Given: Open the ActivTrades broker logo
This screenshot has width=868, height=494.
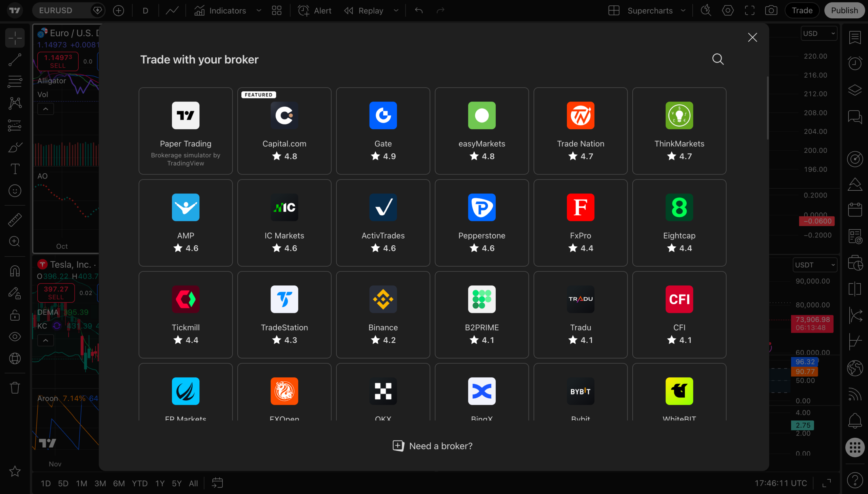Looking at the screenshot, I should (383, 207).
